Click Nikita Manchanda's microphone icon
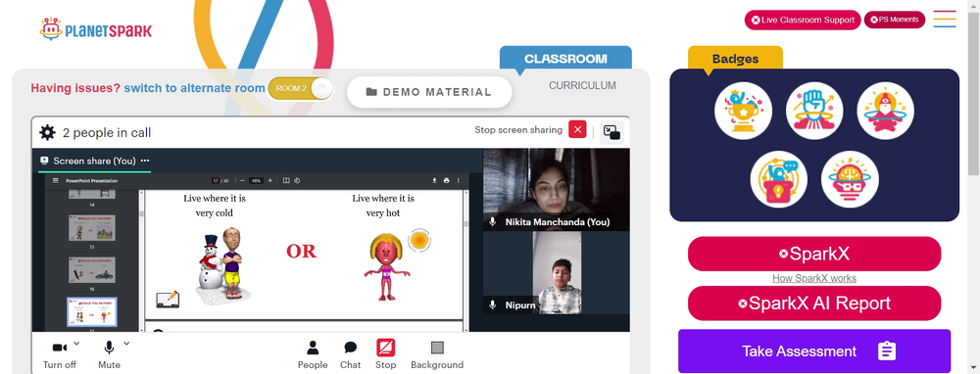This screenshot has width=980, height=374. (493, 221)
